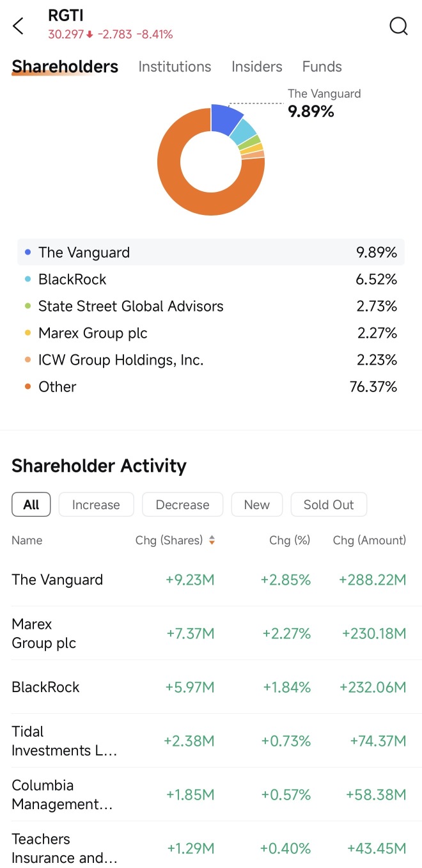Viewport: 422px width, 868px height.
Task: Sort by Chg (Shares) arrow icon
Action: [212, 541]
